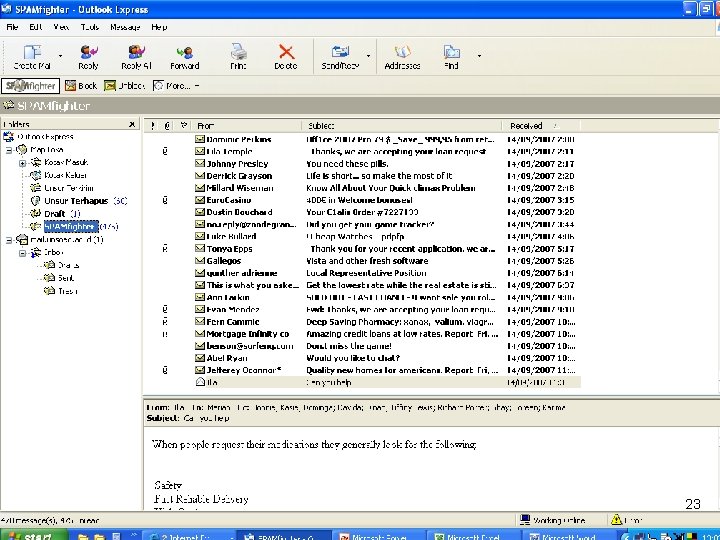The width and height of the screenshot is (720, 540).
Task: Sort by the Priority column header
Action: click(x=152, y=125)
